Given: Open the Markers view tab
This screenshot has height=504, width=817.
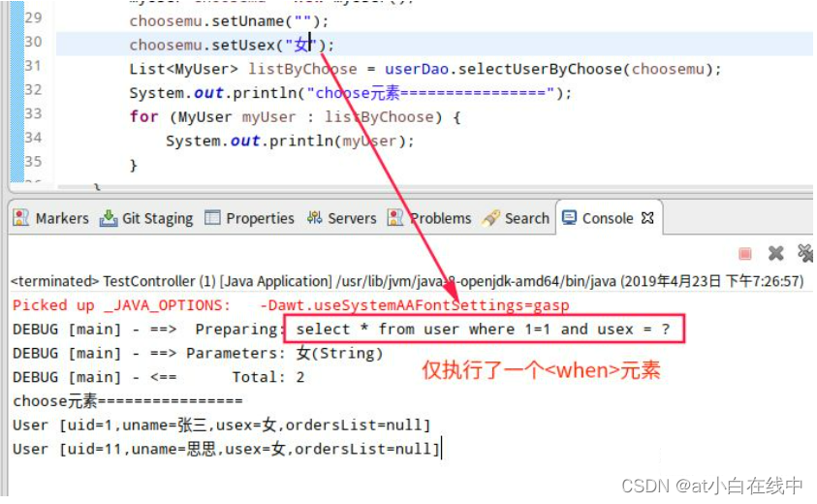Looking at the screenshot, I should [51, 218].
